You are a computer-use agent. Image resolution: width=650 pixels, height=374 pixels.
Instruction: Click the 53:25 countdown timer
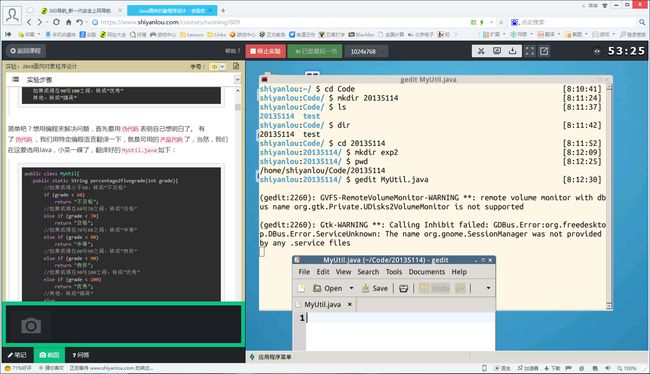click(x=626, y=51)
